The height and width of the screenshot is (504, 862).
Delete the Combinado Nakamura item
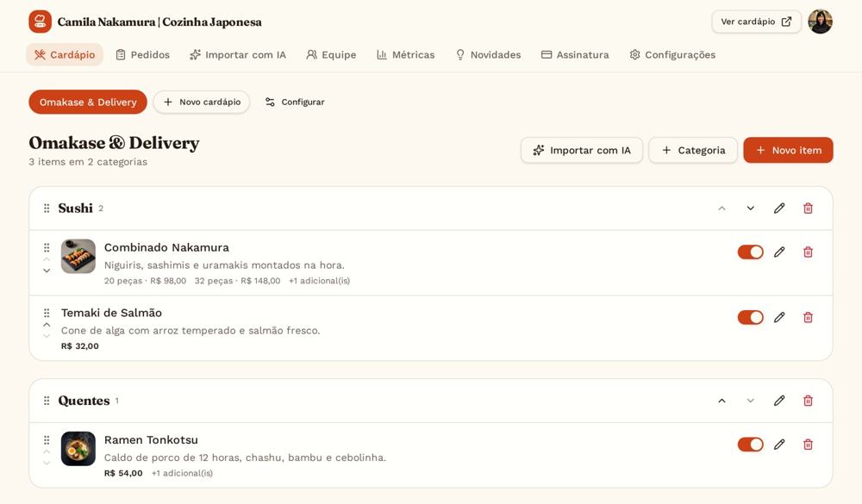point(808,252)
